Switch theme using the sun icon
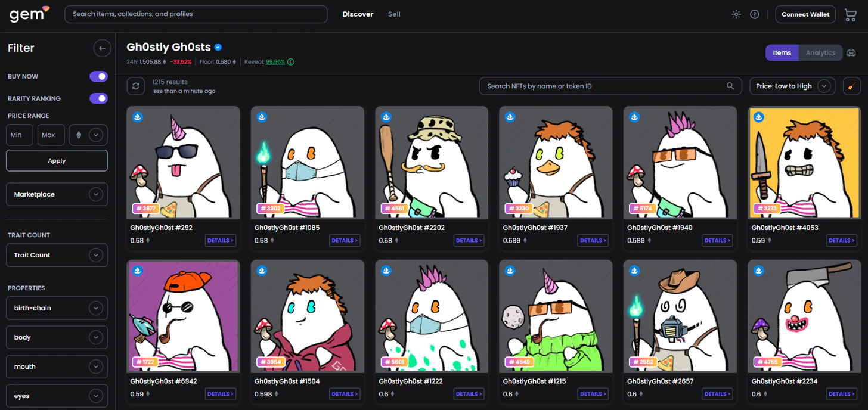 tap(736, 14)
